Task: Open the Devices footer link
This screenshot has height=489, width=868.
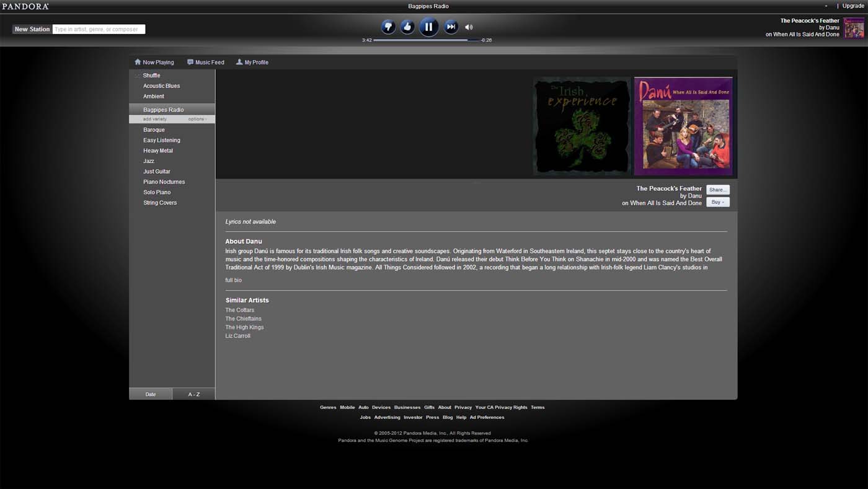Action: pos(381,408)
